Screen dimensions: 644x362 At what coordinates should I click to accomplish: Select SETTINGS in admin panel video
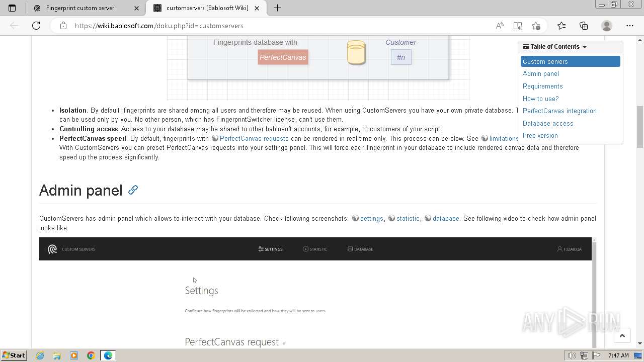pos(271,249)
